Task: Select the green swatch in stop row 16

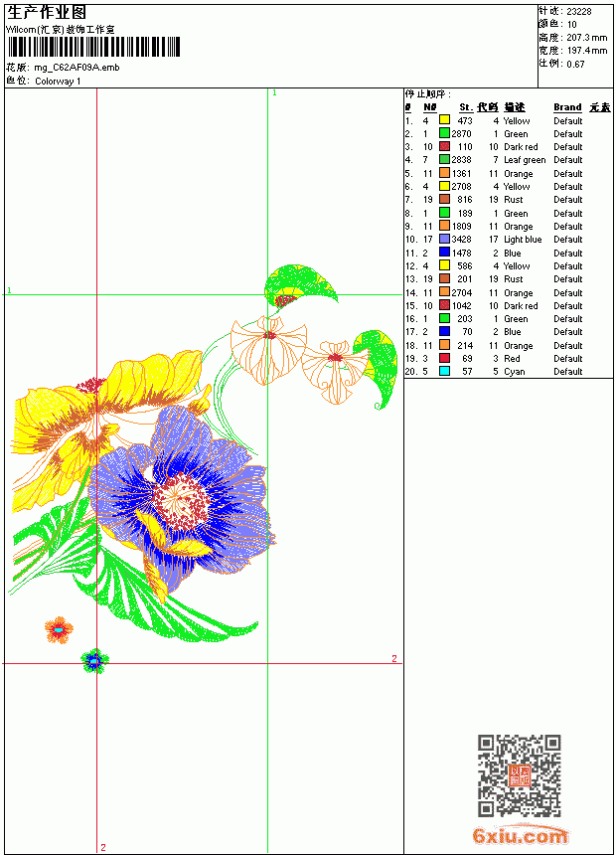Action: click(x=444, y=318)
